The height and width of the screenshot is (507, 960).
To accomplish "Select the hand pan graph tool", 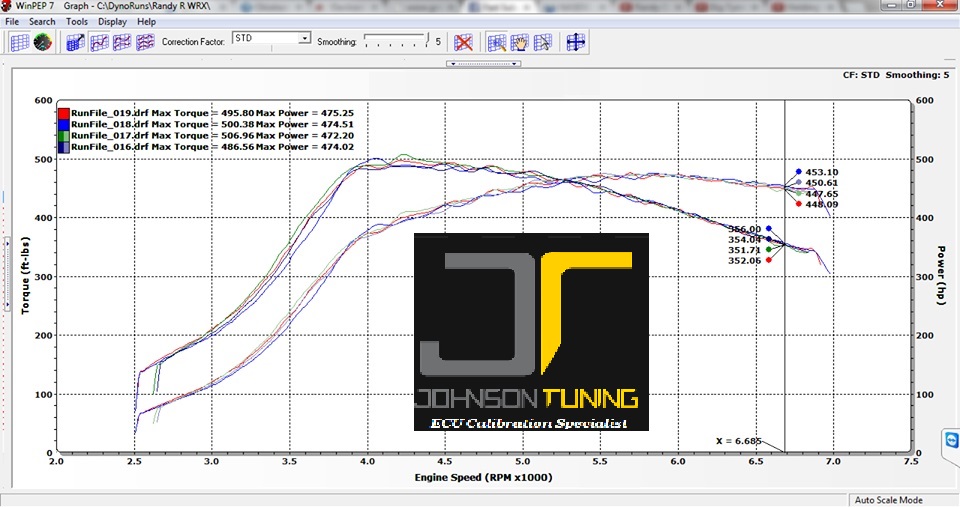I will (x=519, y=42).
